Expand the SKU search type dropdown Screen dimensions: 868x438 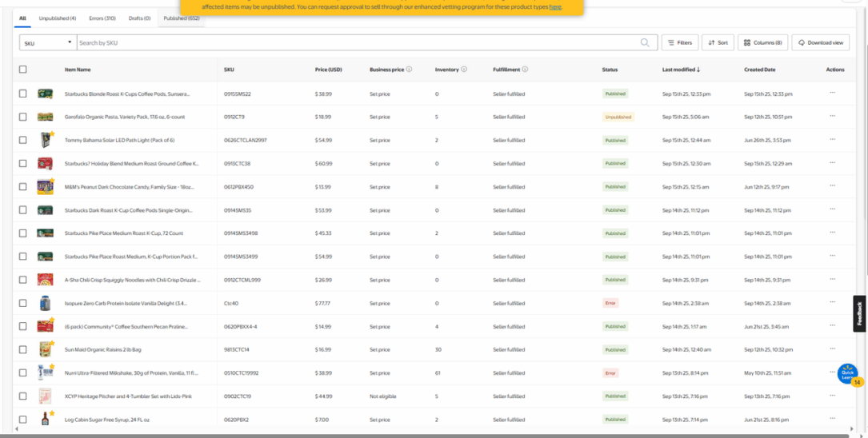coord(48,42)
